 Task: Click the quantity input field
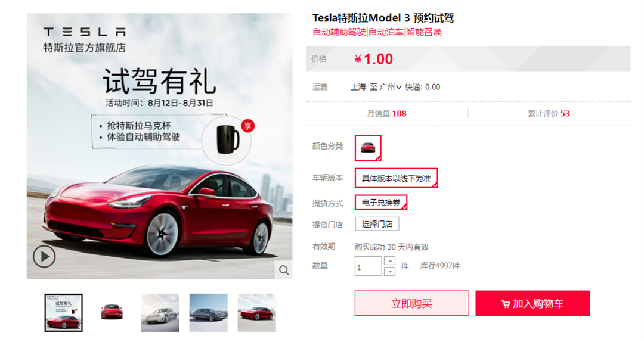(368, 266)
